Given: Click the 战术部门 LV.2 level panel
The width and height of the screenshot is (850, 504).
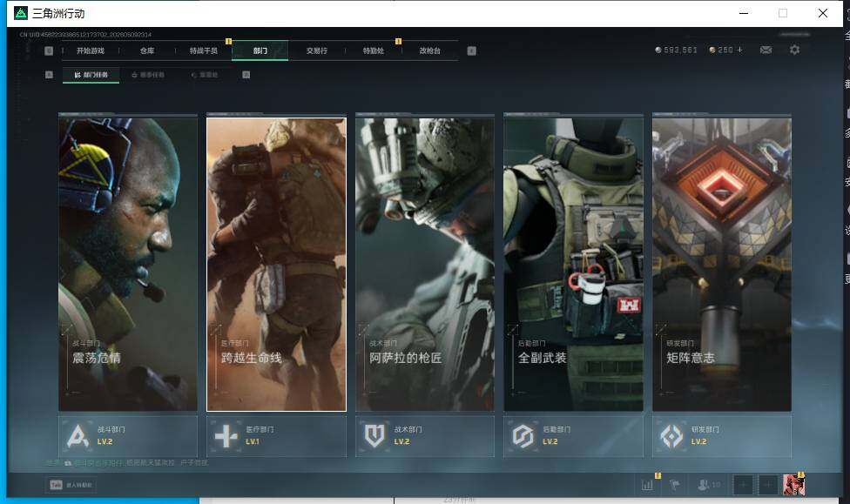Looking at the screenshot, I should click(x=425, y=436).
